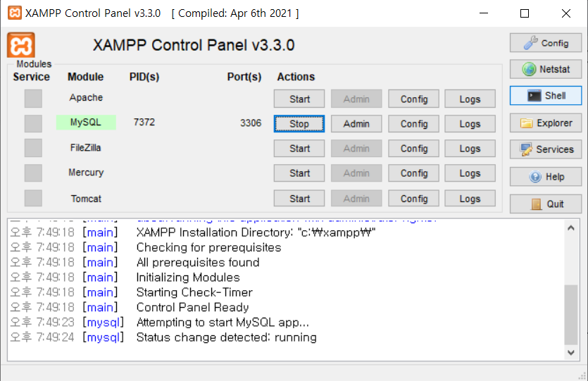
Task: Open the Services button
Action: point(546,149)
